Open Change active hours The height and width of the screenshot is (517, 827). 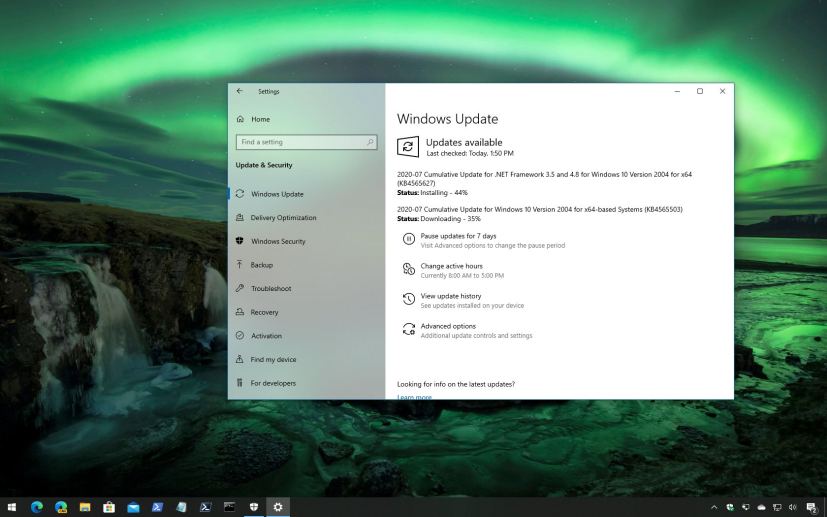(x=451, y=266)
